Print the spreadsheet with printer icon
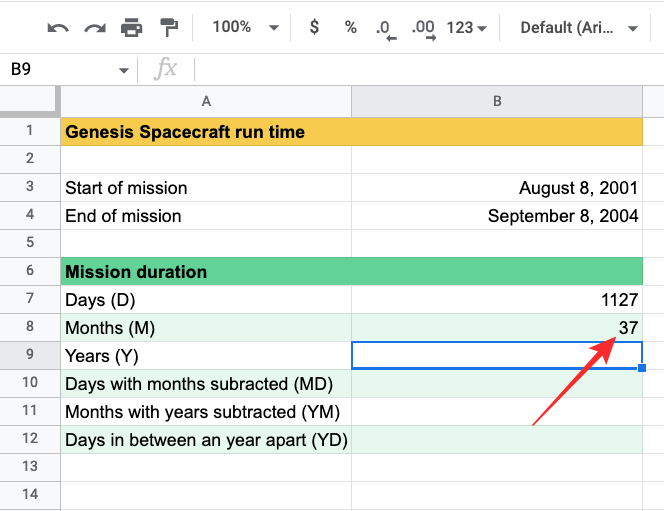The image size is (664, 511). pos(132,28)
